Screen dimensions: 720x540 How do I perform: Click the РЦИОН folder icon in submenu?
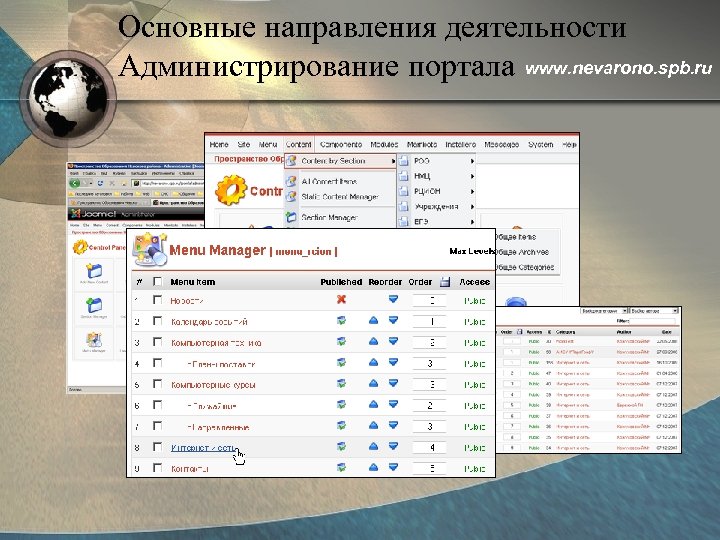point(403,191)
